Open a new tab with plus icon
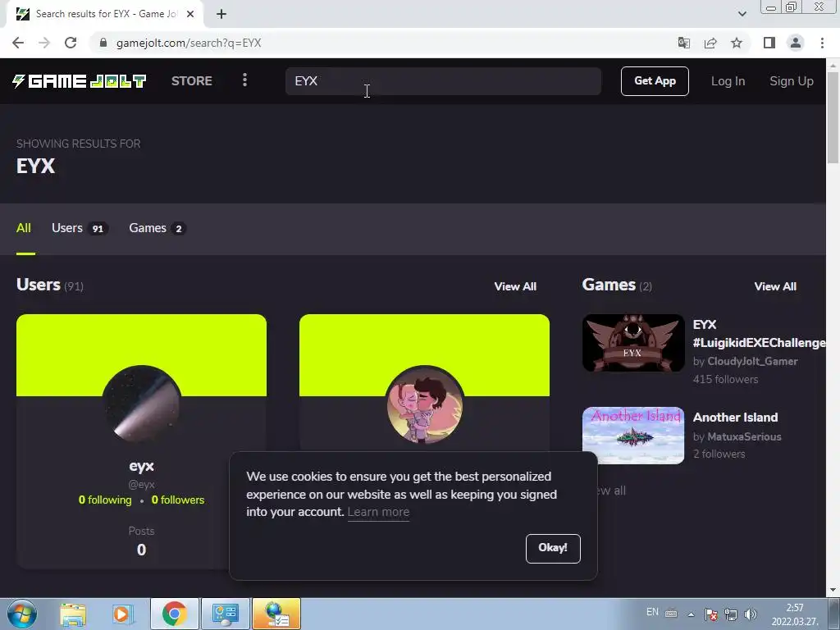This screenshot has height=630, width=840. [221, 14]
